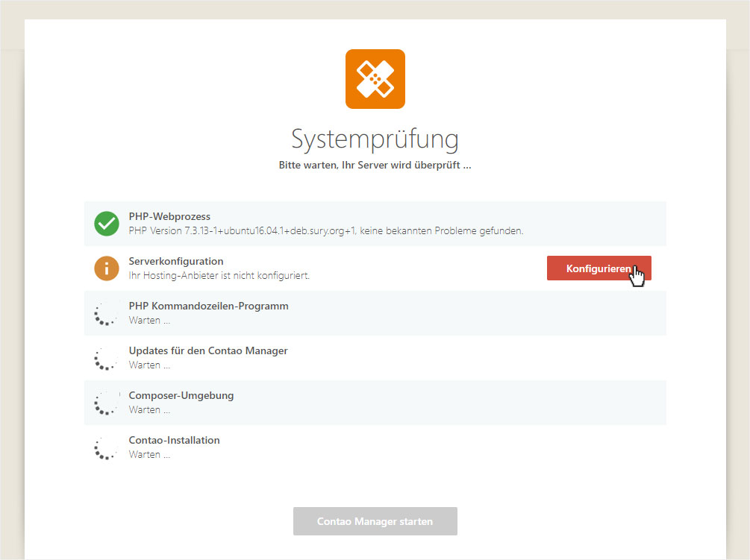This screenshot has height=560, width=750.
Task: Click the orange info icon beside Serverkonfiguration
Action: tap(106, 268)
